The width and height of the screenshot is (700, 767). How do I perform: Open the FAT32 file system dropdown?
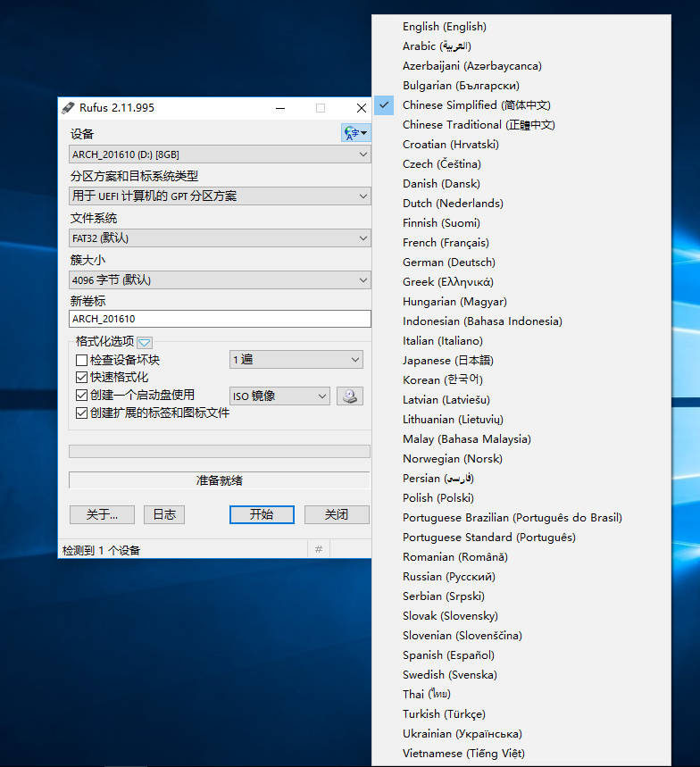tap(220, 238)
